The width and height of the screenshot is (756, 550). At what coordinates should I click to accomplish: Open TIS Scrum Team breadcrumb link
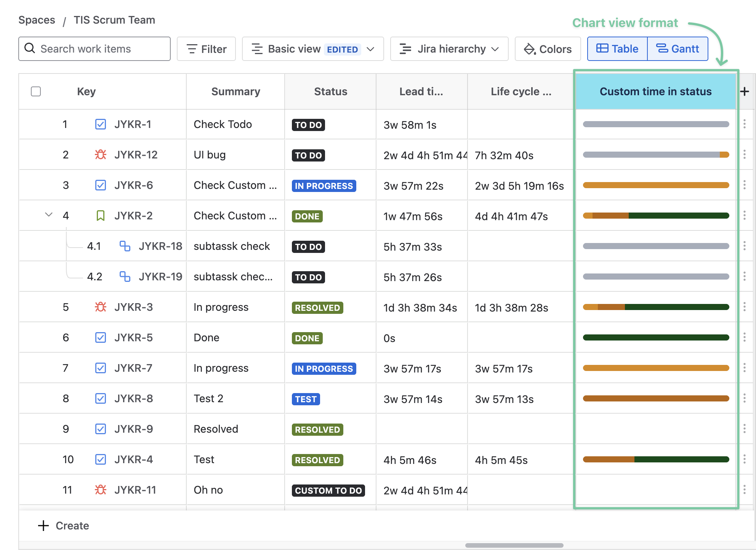point(114,20)
